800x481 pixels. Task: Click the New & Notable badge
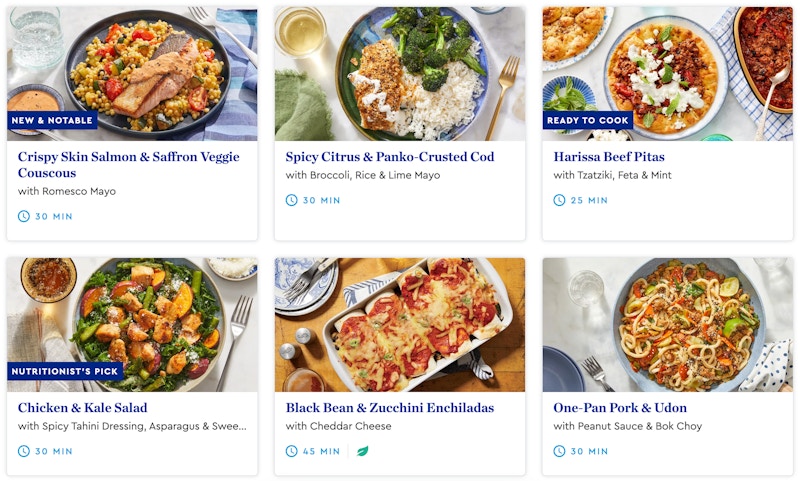coord(52,120)
